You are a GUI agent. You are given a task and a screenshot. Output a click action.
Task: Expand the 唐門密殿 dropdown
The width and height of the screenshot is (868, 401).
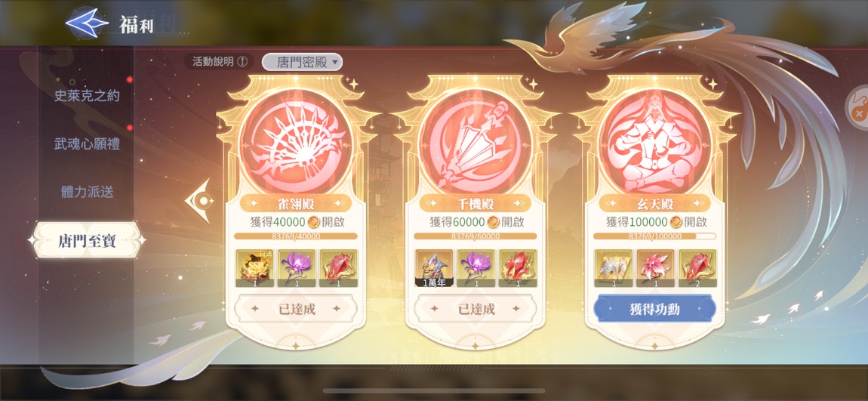(x=302, y=61)
